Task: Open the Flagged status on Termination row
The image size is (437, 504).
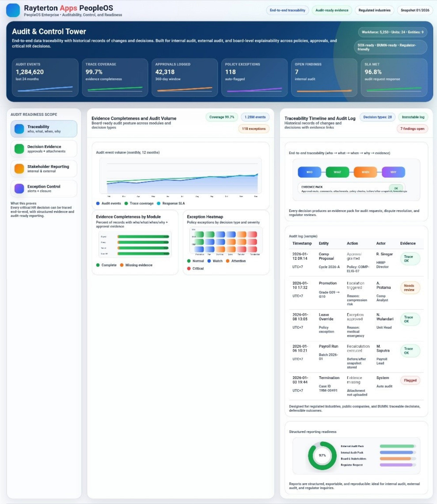Action: point(410,380)
